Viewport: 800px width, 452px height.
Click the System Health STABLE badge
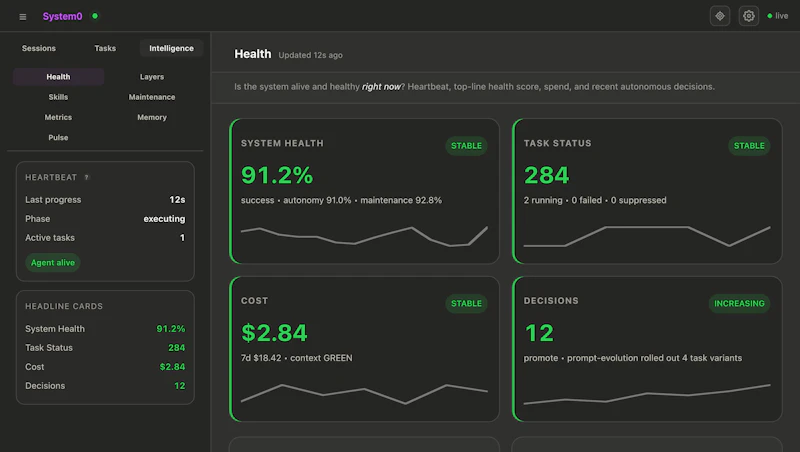pos(466,145)
